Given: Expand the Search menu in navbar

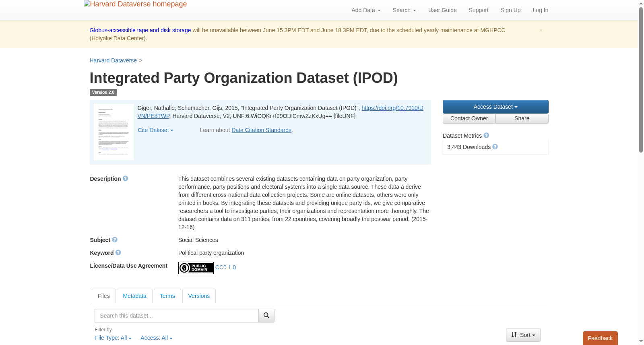Looking at the screenshot, I should [x=404, y=10].
